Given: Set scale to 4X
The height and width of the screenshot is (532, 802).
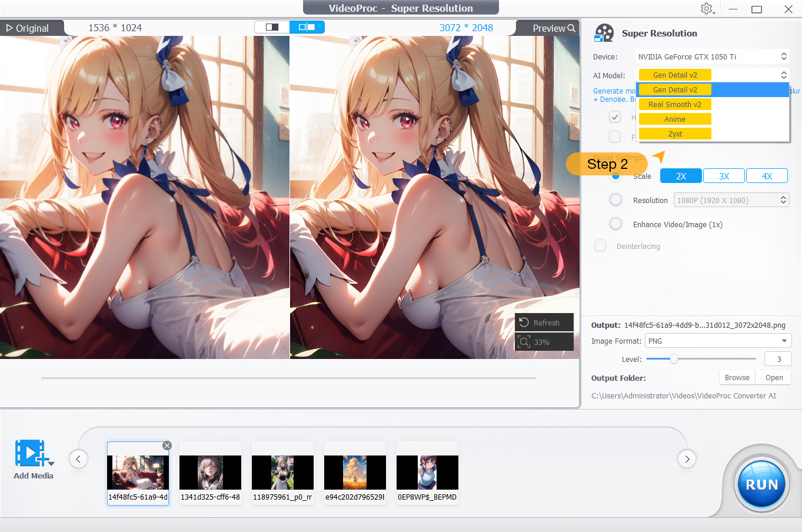Looking at the screenshot, I should (x=767, y=176).
